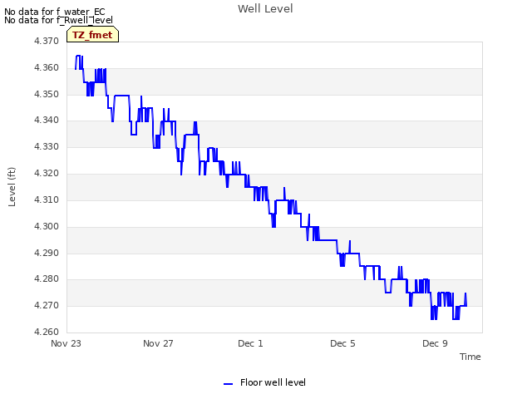The width and height of the screenshot is (532, 399).
Task: Click the 4.320 y-axis label
Action: click(x=47, y=173)
